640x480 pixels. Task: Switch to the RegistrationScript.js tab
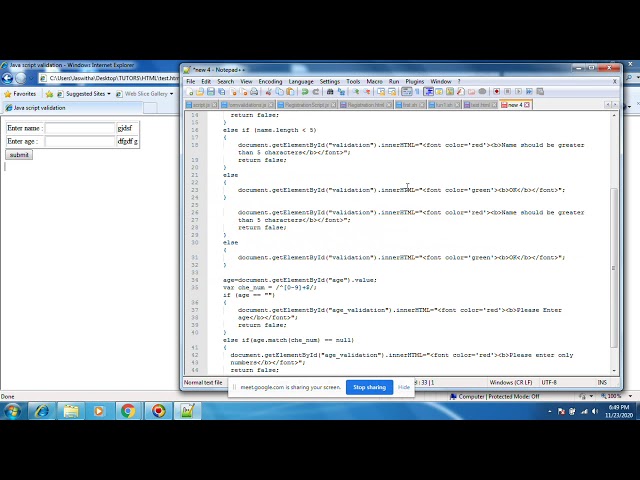tap(307, 105)
